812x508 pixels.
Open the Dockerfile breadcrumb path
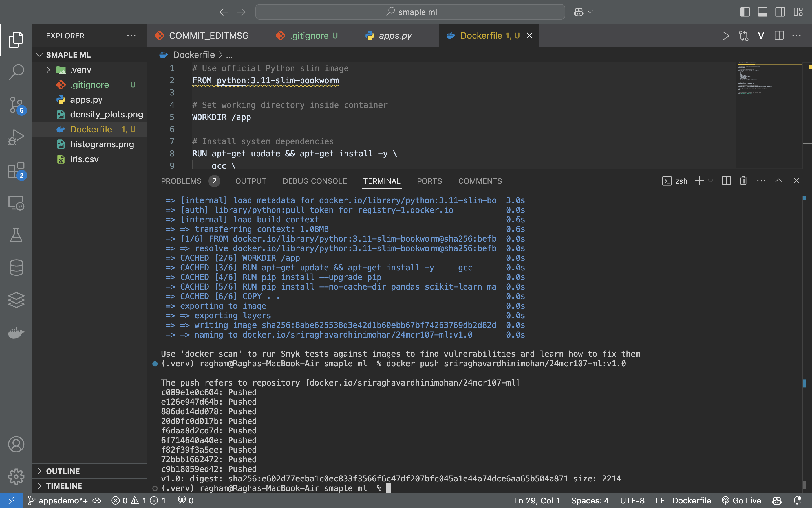[x=194, y=55]
